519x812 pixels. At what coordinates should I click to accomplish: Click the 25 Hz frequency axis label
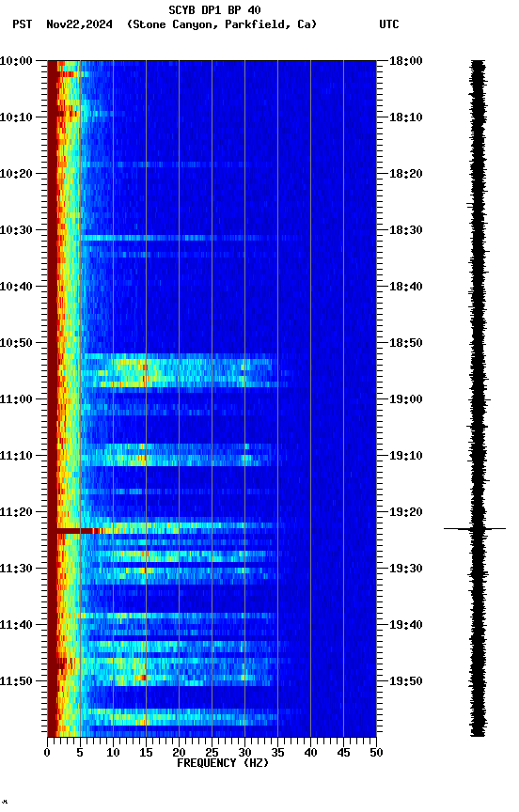tap(212, 753)
